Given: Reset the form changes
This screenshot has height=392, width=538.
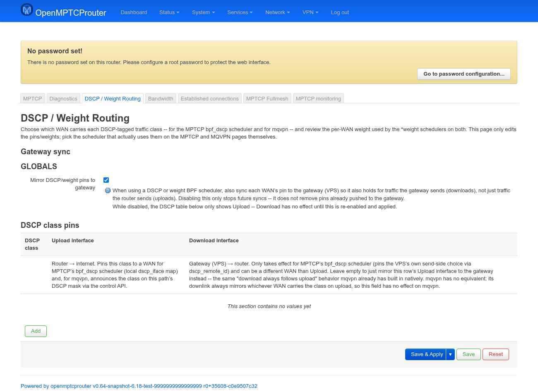Looking at the screenshot, I should click(x=496, y=354).
